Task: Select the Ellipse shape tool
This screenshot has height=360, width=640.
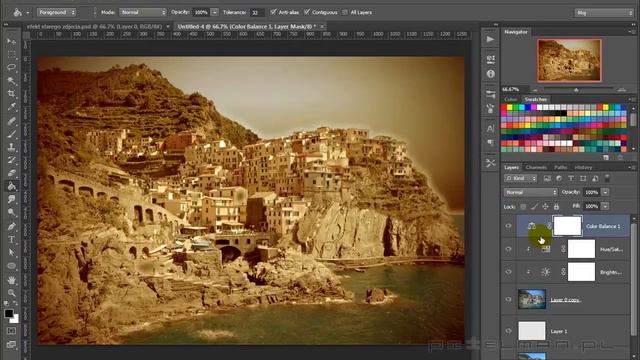Action: point(11,266)
